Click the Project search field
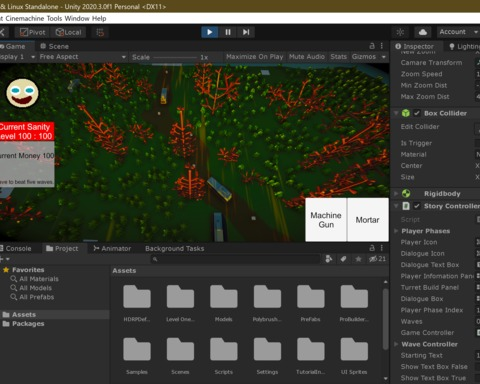The width and height of the screenshot is (480, 384). pyautogui.click(x=235, y=259)
